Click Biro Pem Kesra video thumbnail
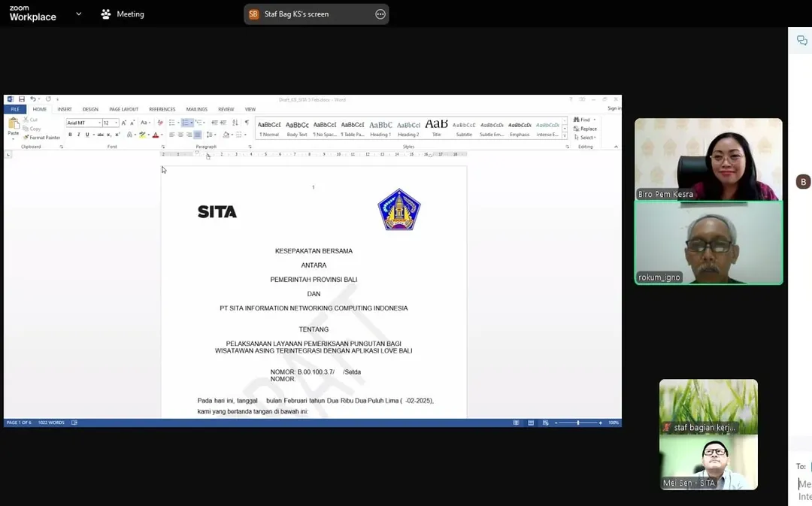This screenshot has width=812, height=506. click(708, 159)
